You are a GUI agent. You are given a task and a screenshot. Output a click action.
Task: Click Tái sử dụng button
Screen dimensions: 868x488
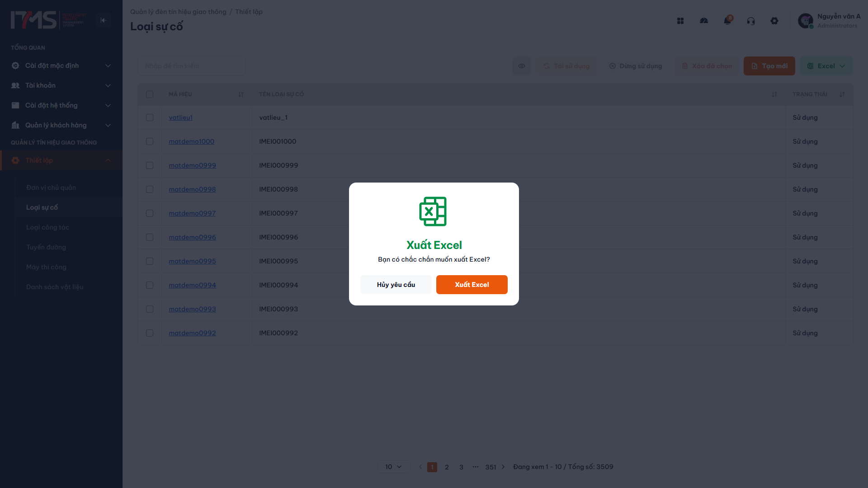coord(566,66)
